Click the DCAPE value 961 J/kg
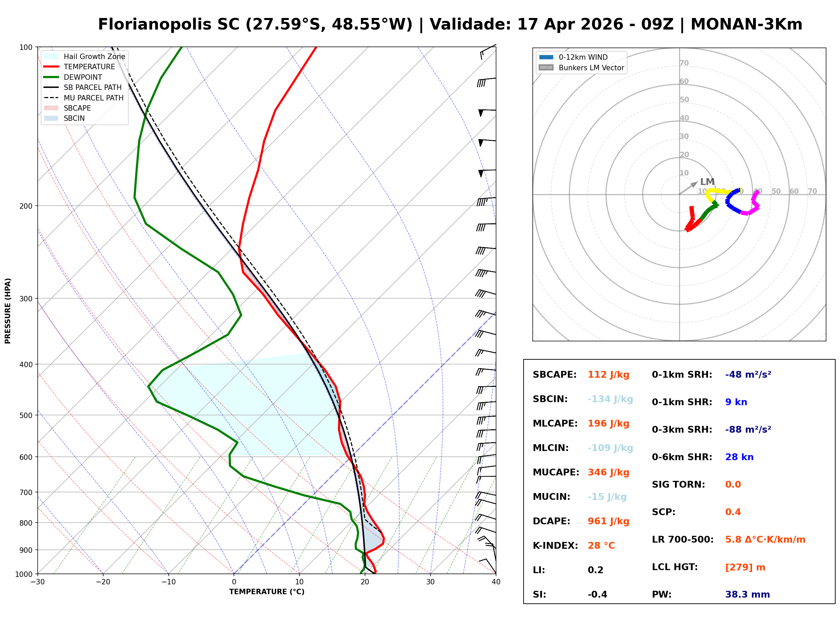This screenshot has height=621, width=840. click(608, 521)
